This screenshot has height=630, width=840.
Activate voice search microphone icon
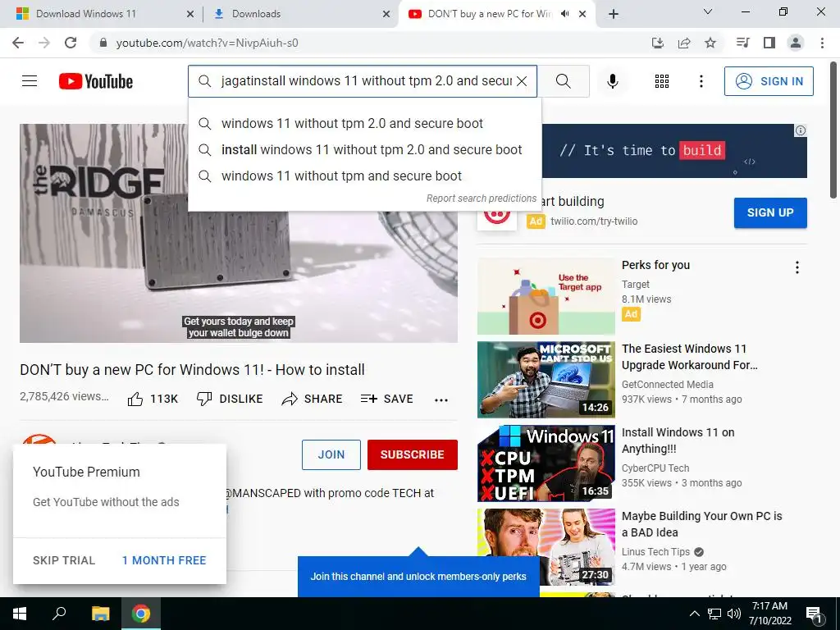coord(613,81)
